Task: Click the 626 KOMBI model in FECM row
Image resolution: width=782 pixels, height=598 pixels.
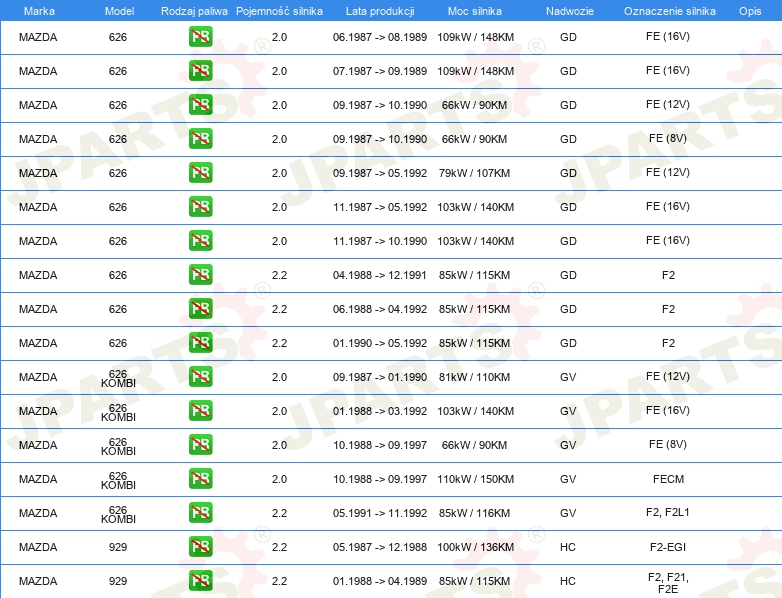Action: [118, 480]
